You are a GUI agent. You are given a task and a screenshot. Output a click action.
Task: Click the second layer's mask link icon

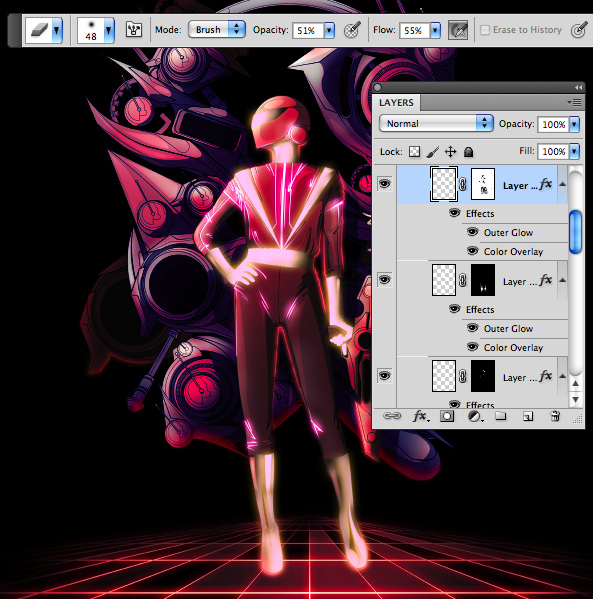point(463,280)
